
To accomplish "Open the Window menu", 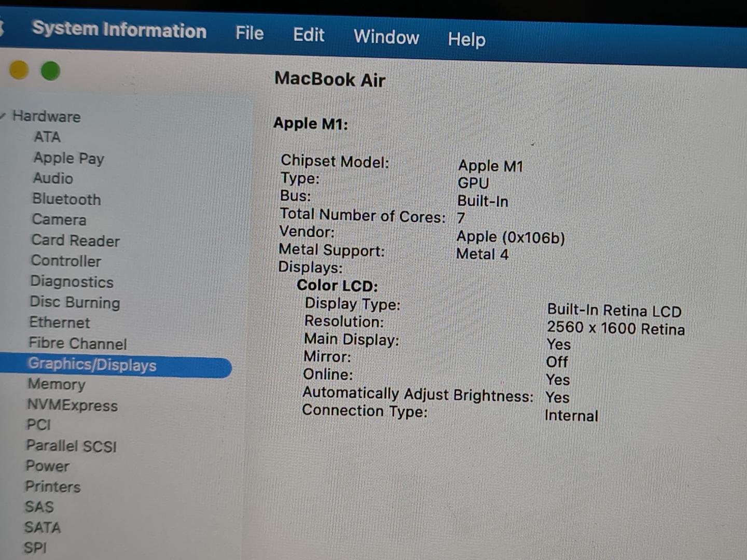I will pos(386,37).
